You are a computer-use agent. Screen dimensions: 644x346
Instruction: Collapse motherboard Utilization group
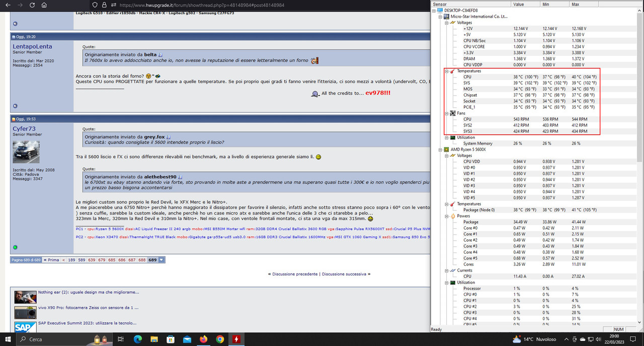pos(446,137)
